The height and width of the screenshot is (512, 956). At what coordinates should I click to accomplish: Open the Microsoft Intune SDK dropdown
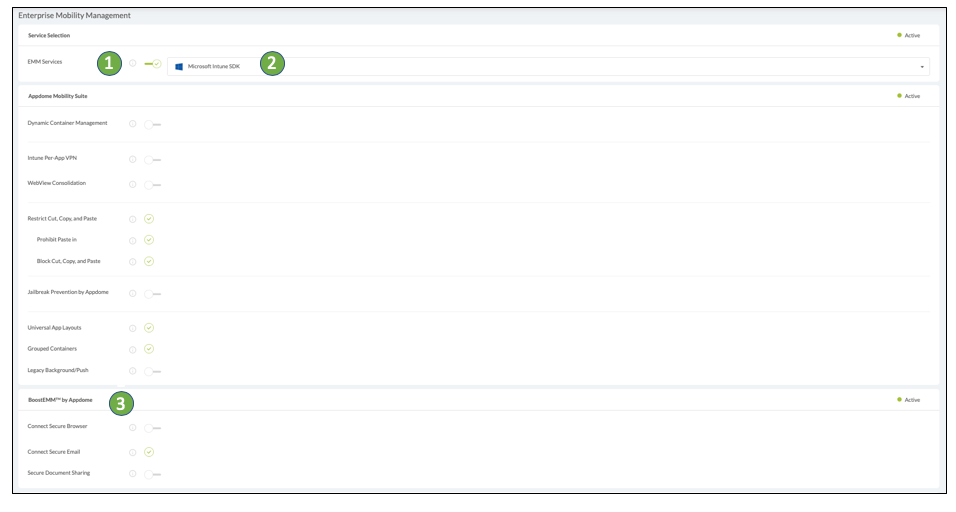coord(548,67)
